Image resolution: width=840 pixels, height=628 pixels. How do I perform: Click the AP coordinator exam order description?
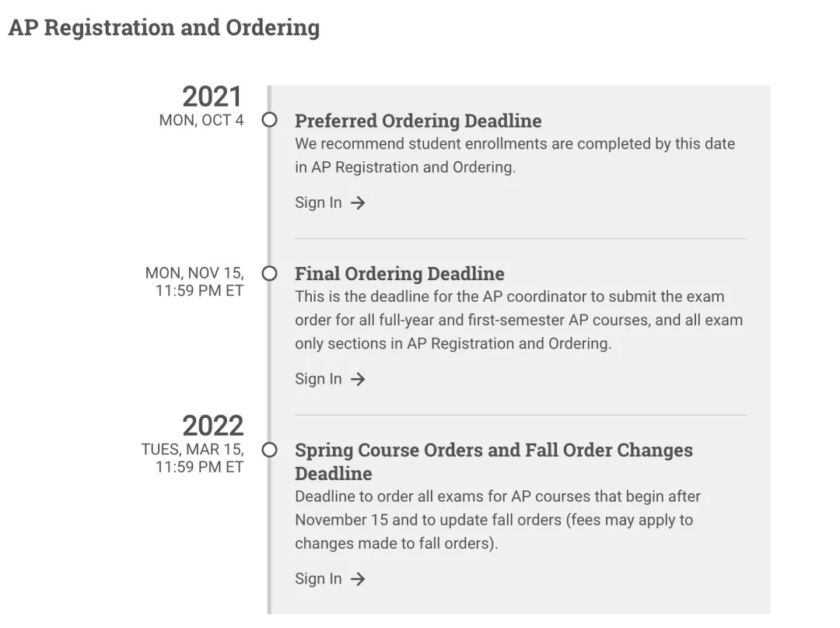pyautogui.click(x=519, y=320)
